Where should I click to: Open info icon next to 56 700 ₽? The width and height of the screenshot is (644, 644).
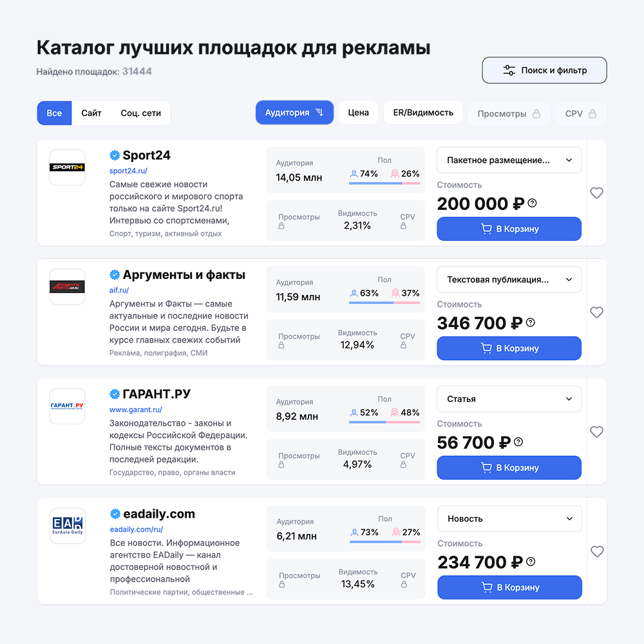518,442
